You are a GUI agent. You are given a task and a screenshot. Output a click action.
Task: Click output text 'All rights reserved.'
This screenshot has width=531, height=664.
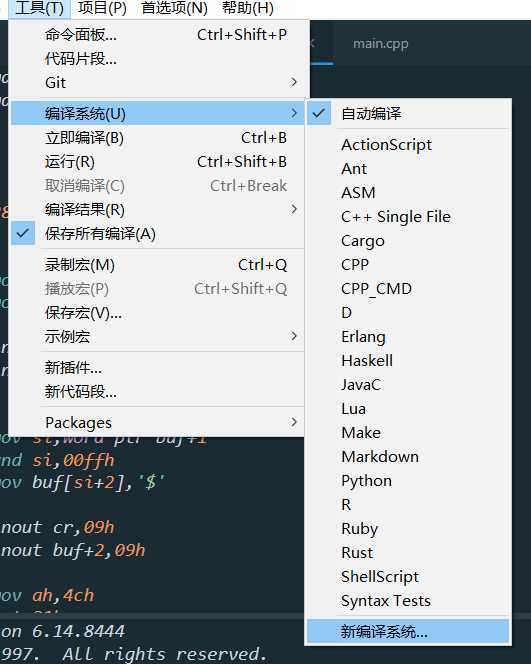(x=165, y=654)
